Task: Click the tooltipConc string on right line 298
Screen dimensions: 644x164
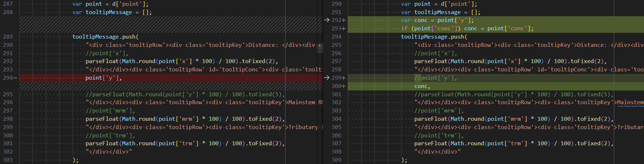Action: [x=529, y=70]
